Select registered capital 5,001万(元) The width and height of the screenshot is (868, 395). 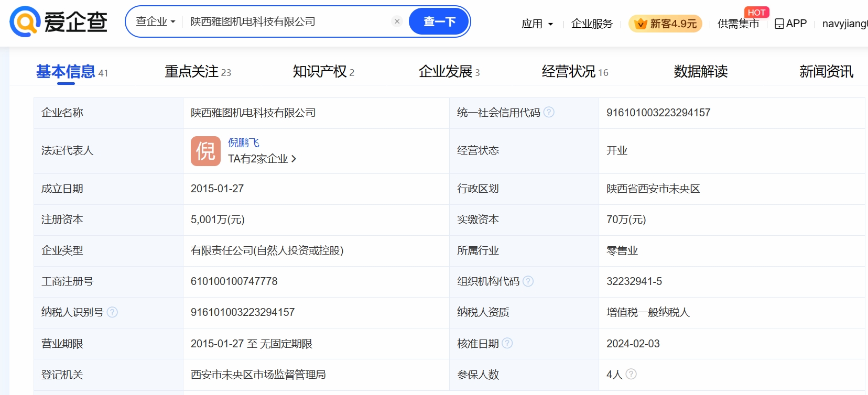(218, 220)
